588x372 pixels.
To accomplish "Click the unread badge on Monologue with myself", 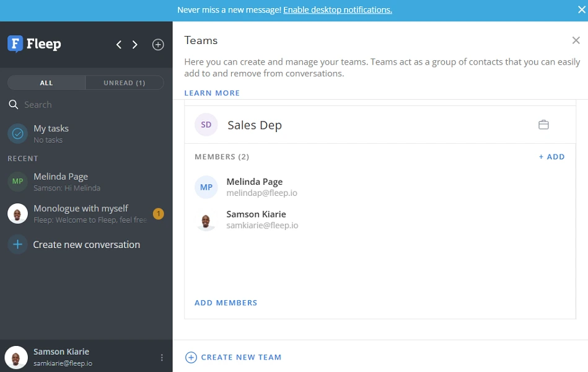I will click(x=158, y=214).
